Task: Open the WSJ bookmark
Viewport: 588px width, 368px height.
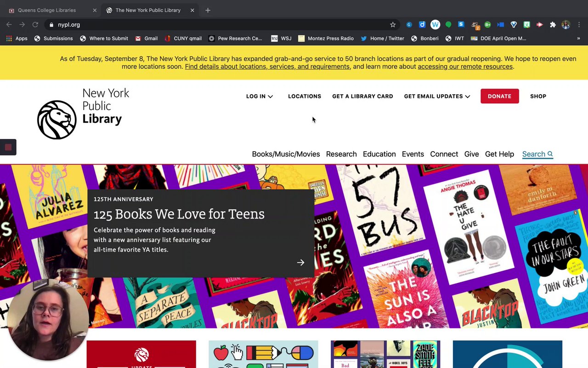Action: (281, 39)
